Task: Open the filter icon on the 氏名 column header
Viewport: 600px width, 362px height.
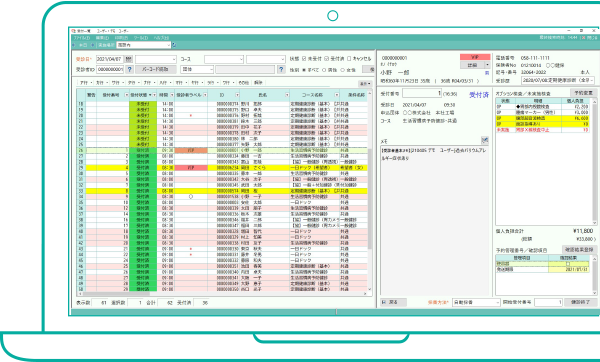Action: click(x=287, y=95)
